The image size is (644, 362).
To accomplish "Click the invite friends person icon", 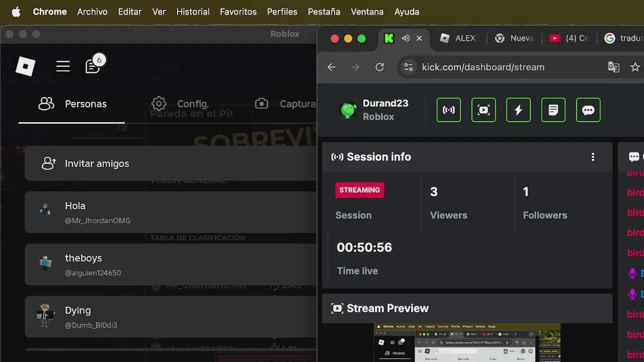I will point(49,163).
